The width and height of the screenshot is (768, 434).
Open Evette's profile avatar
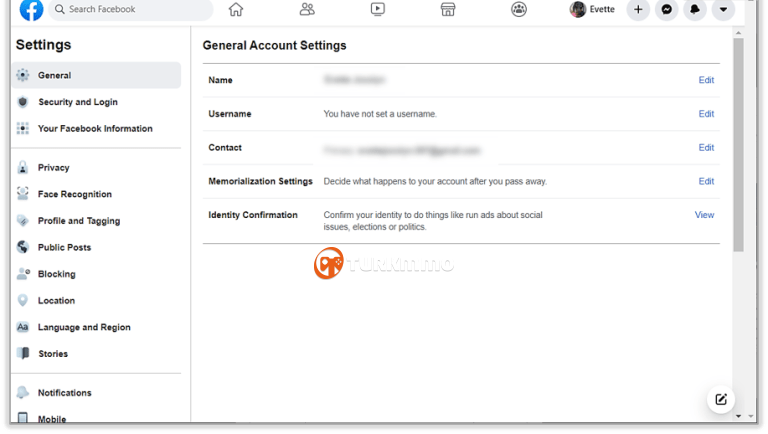point(577,9)
